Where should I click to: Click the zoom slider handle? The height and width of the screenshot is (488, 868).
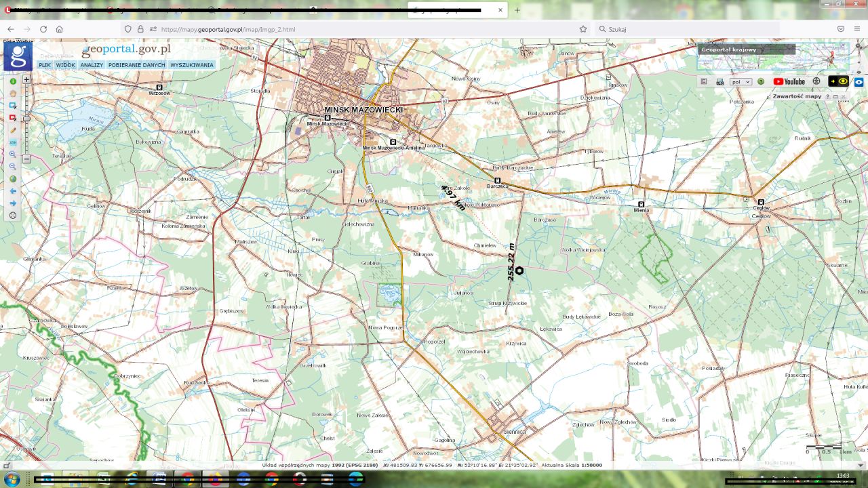(26, 119)
